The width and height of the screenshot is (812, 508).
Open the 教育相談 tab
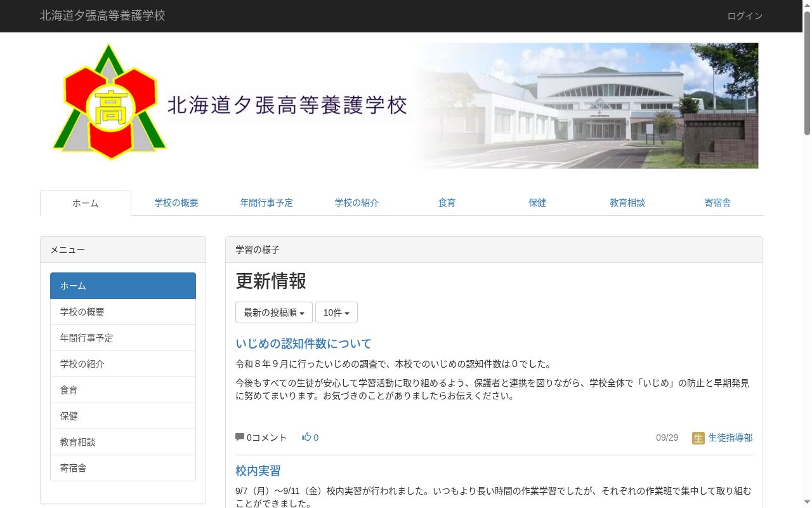point(627,203)
